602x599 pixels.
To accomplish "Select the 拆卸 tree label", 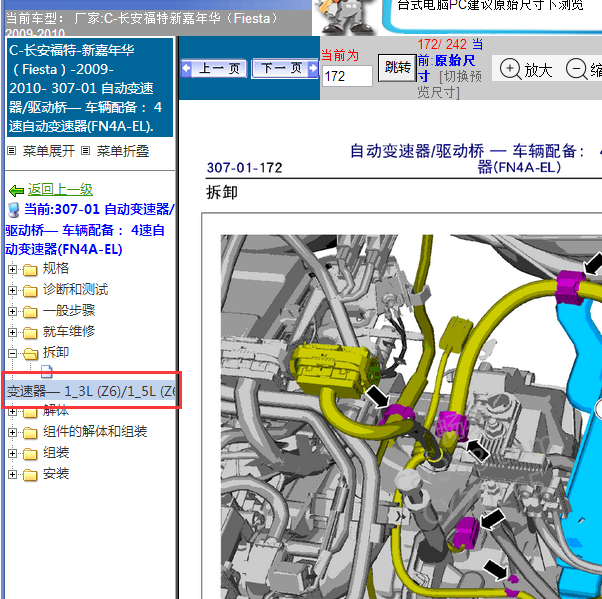I will tap(56, 352).
